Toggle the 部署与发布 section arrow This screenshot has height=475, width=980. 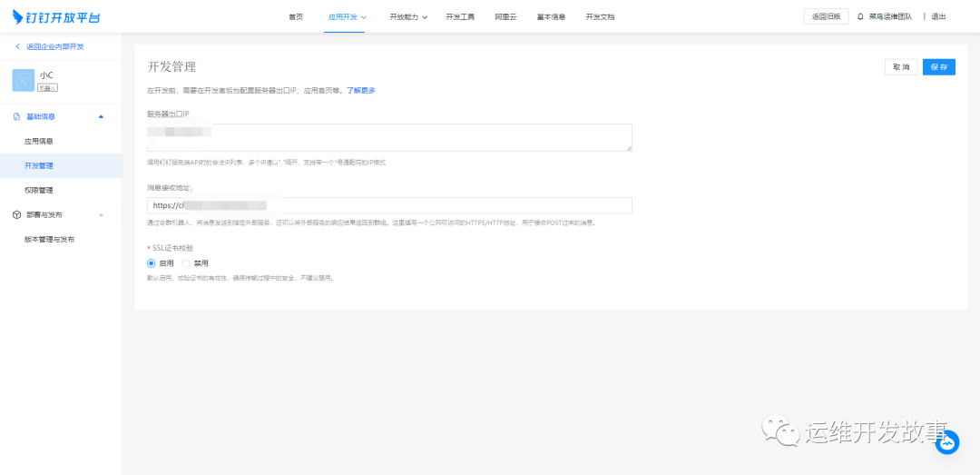tap(101, 214)
